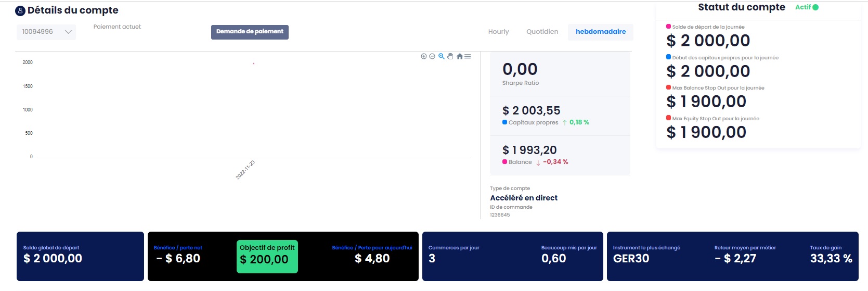Switch to the Hourly tab
The height and width of the screenshot is (291, 868).
coord(498,32)
